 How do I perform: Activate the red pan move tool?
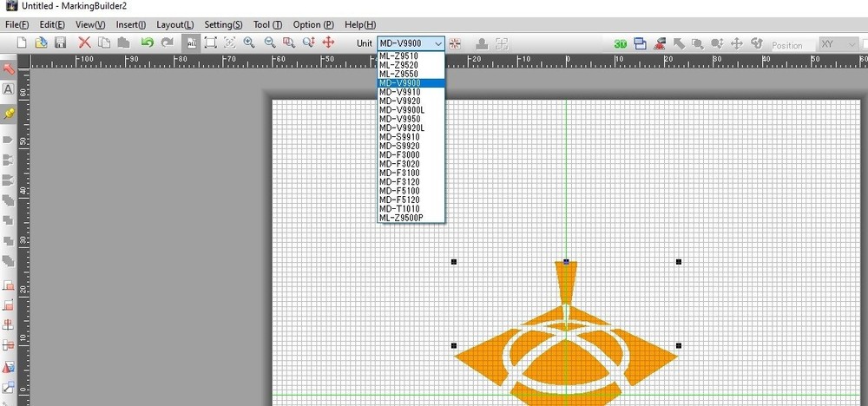pyautogui.click(x=328, y=43)
